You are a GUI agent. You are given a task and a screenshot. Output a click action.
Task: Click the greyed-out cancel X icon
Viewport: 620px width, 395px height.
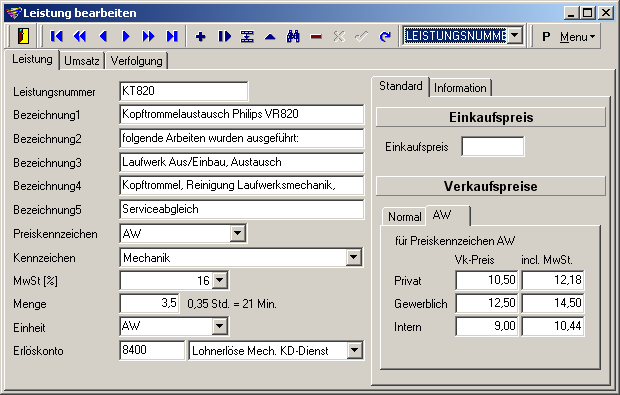tap(339, 37)
